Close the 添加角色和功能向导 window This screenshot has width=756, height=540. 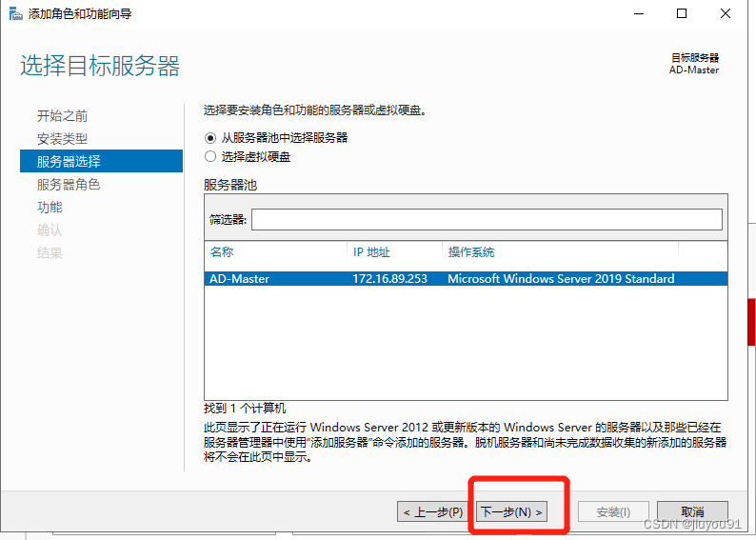tap(726, 13)
